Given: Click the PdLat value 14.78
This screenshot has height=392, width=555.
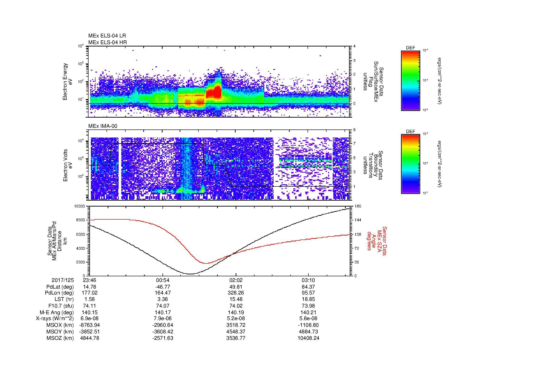Looking at the screenshot, I should click(x=90, y=287).
